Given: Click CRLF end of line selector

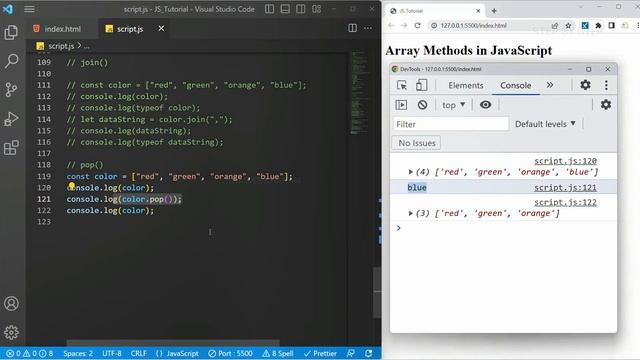Looking at the screenshot, I should coord(138,353).
